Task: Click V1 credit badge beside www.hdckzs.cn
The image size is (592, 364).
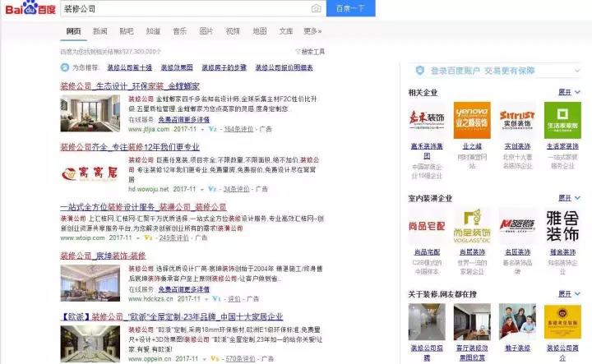Action: tap(216, 299)
